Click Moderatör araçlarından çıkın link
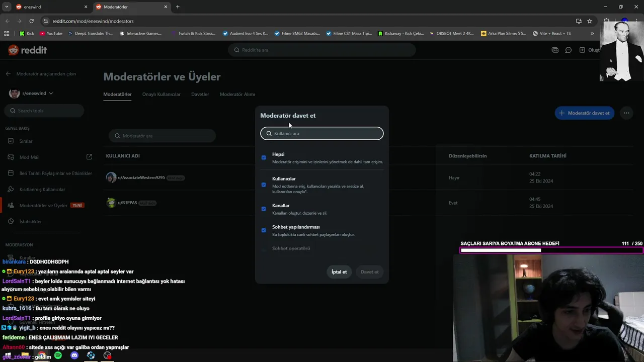Viewport: 644px width, 362px height. [x=46, y=74]
